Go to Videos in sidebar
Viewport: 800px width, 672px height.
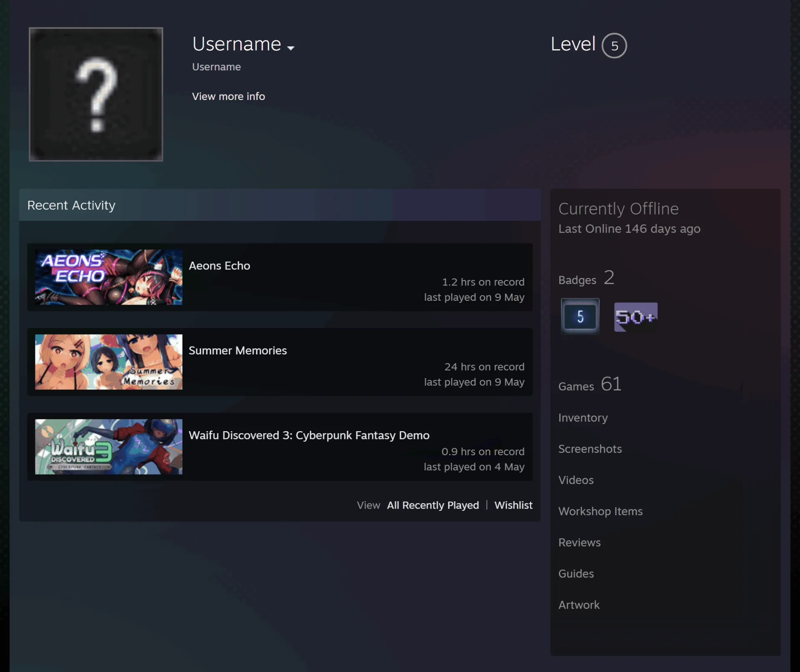click(576, 480)
